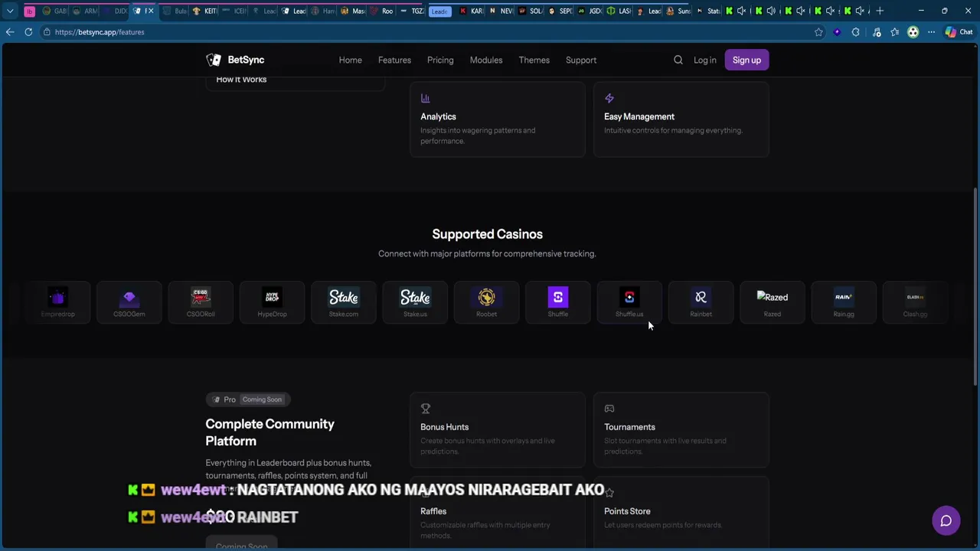Open the Copilot Chat button

pos(958,32)
